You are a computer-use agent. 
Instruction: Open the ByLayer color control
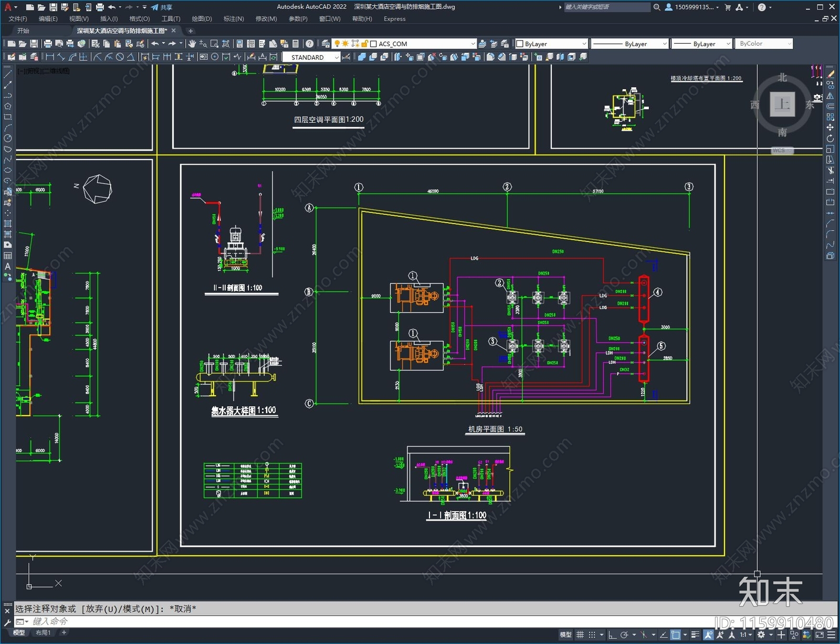pyautogui.click(x=551, y=44)
